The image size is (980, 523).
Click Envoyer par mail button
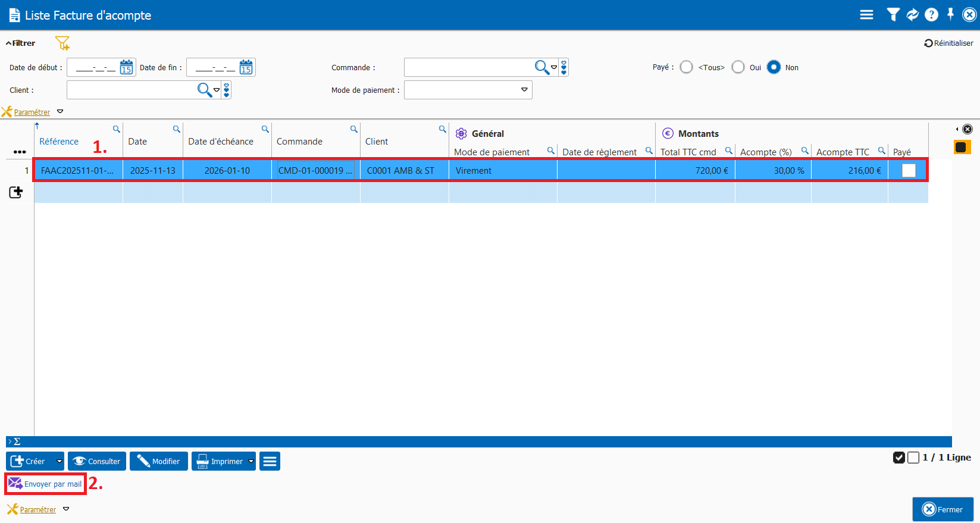point(46,484)
